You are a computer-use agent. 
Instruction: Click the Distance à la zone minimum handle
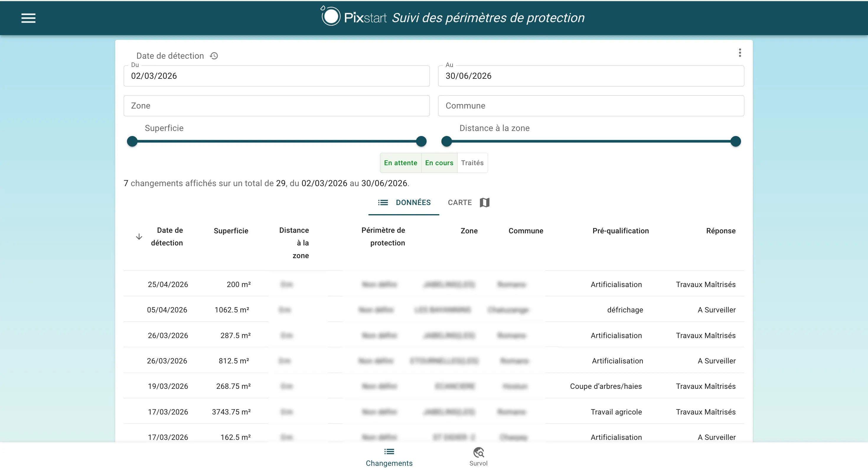pyautogui.click(x=446, y=141)
